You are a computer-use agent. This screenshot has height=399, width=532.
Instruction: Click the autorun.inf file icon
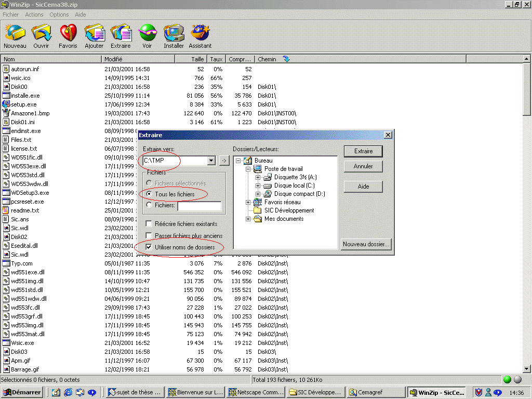(x=6, y=69)
